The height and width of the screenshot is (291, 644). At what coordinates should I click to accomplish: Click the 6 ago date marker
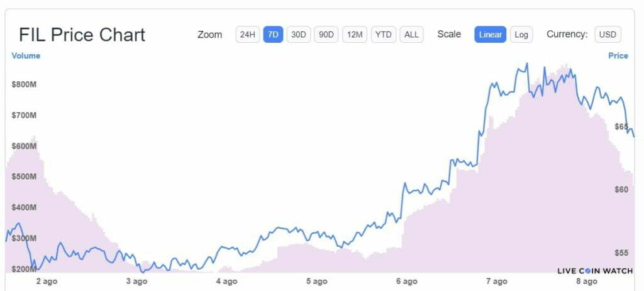click(x=407, y=282)
